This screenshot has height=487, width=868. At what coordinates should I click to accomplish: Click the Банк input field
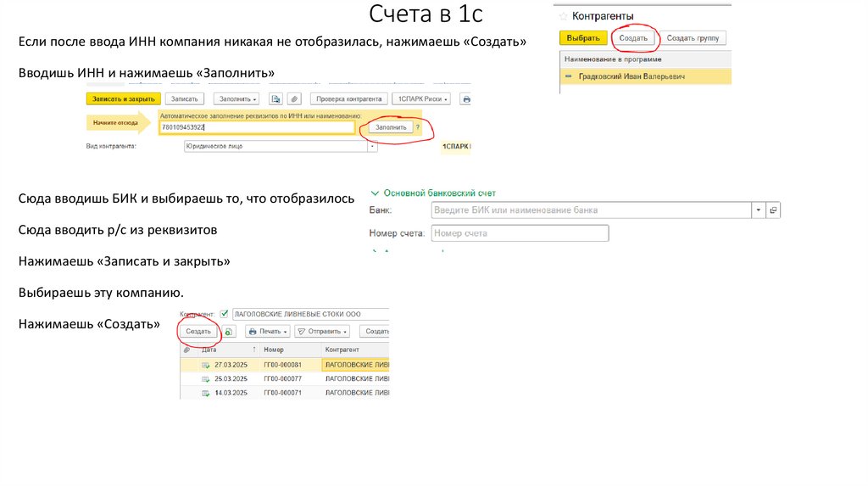click(591, 210)
